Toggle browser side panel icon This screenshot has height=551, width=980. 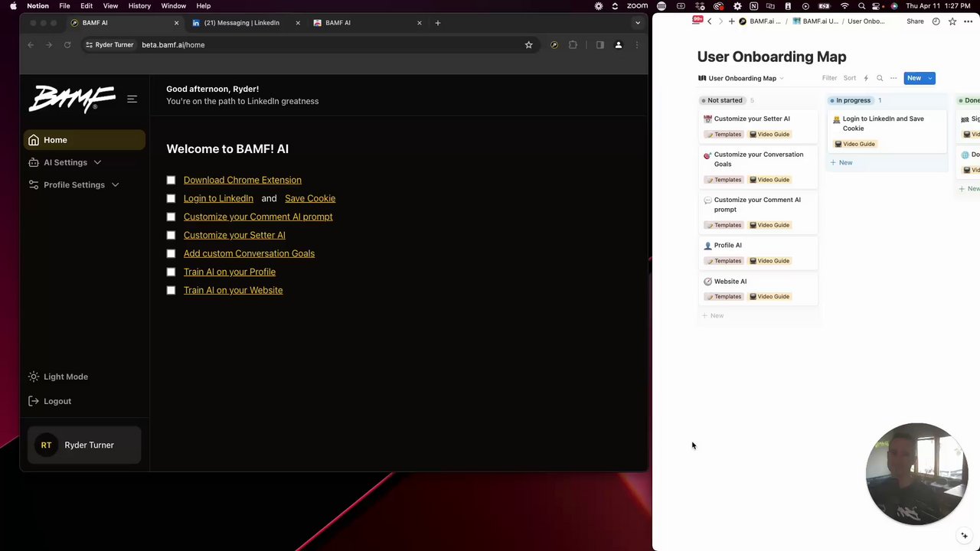pos(600,45)
